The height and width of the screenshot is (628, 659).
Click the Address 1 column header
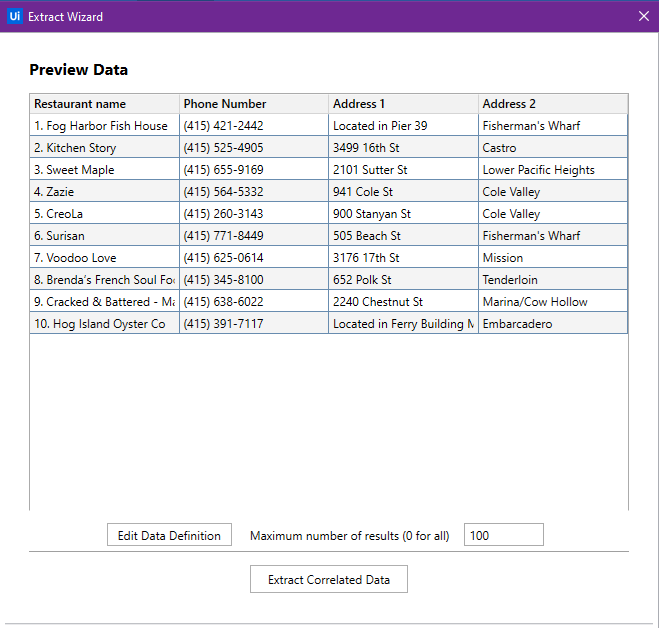pyautogui.click(x=403, y=104)
